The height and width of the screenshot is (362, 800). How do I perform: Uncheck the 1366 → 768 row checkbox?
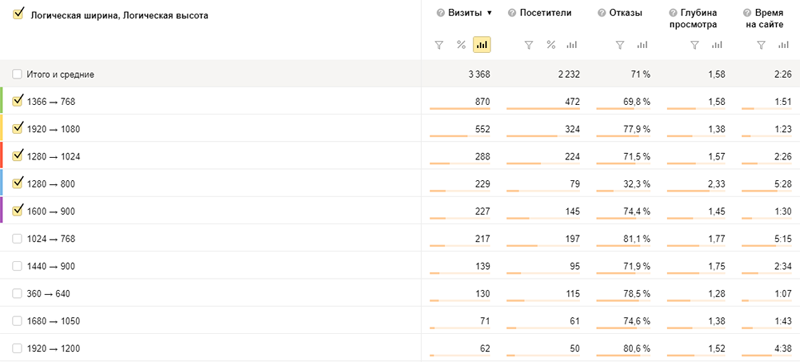click(17, 101)
